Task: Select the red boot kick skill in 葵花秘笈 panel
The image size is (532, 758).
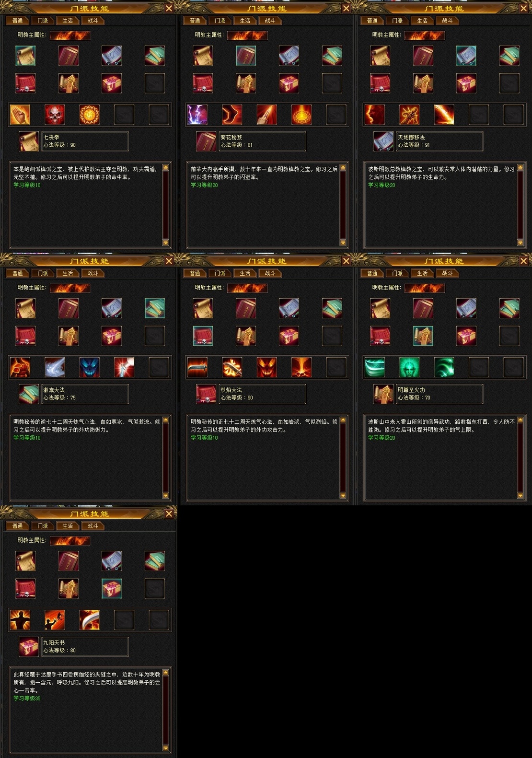Action: pos(232,115)
